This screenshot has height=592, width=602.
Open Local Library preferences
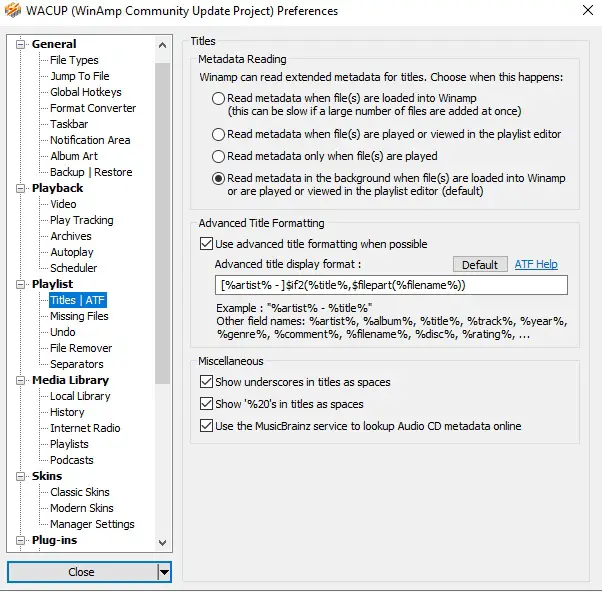pos(80,396)
